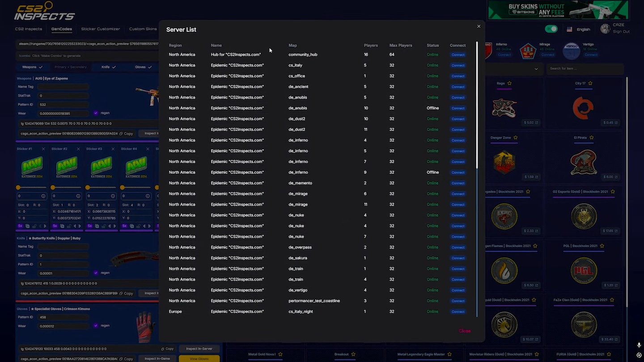Click the AUG Wear value field

click(64, 114)
